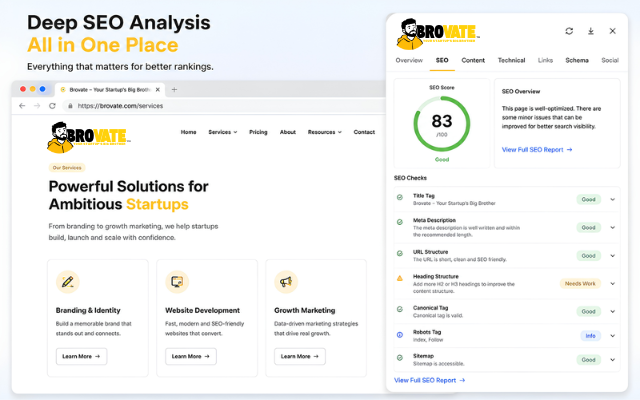Click the Brovate logo on the website
This screenshot has height=400, width=640.
(x=89, y=137)
